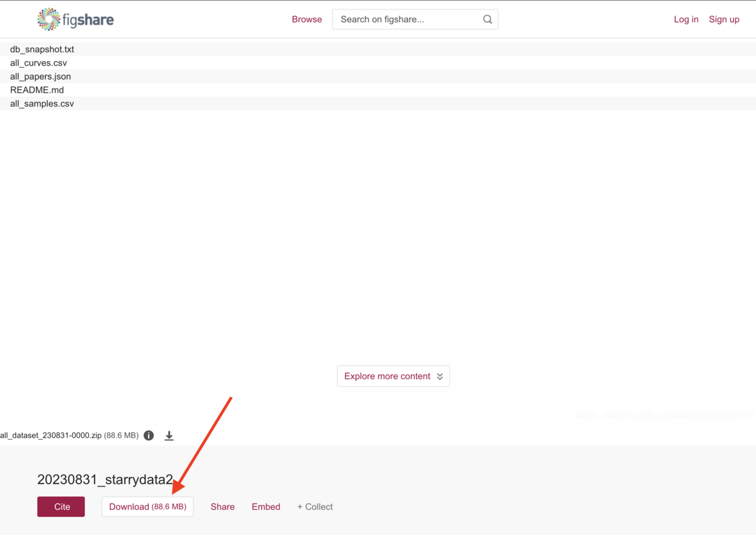
Task: Open the Share option
Action: click(x=222, y=507)
